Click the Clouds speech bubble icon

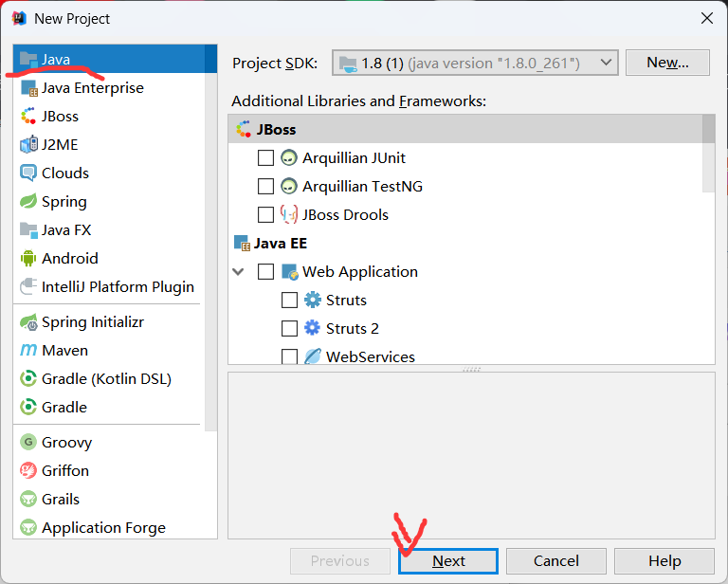28,173
